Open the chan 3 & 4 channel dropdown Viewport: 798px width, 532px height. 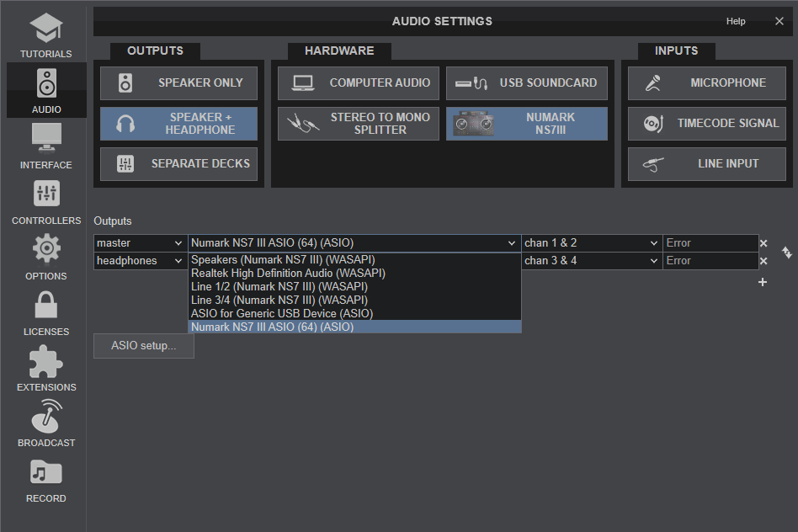pyautogui.click(x=592, y=260)
